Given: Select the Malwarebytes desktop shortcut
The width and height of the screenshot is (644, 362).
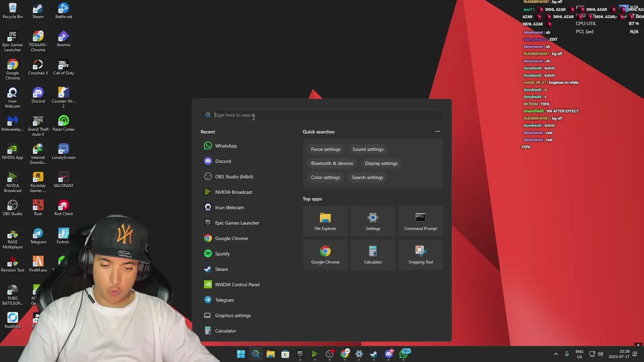Looking at the screenshot, I should pos(13,124).
